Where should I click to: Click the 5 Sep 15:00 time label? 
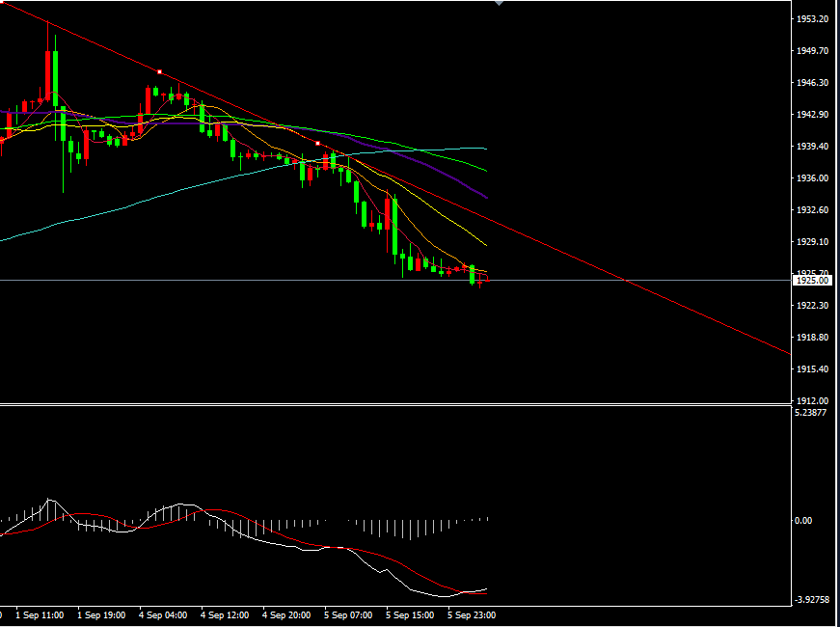[x=410, y=615]
